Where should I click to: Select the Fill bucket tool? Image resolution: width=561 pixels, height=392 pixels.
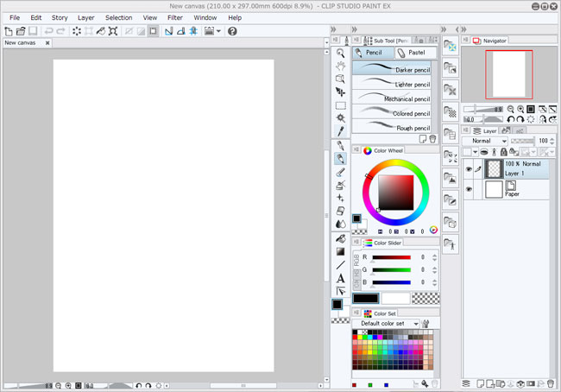pyautogui.click(x=341, y=238)
